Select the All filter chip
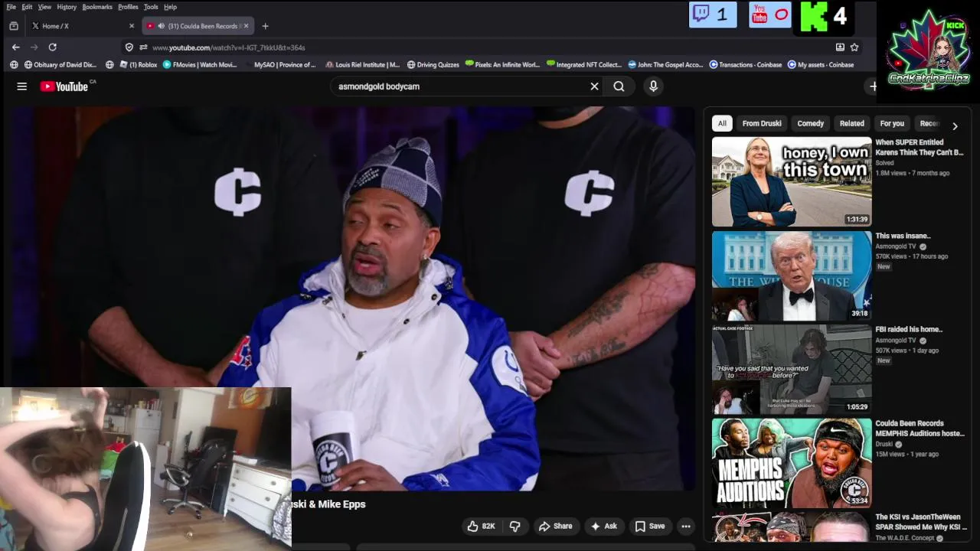 pyautogui.click(x=722, y=123)
